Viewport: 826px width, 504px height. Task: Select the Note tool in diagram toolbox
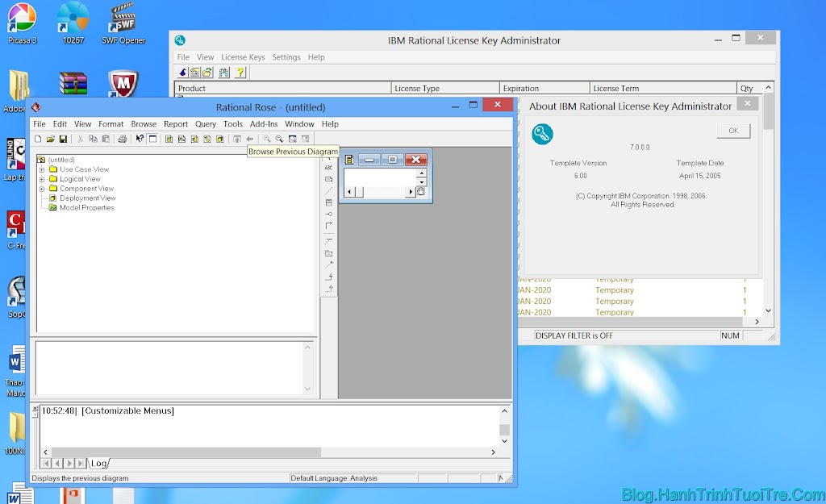pyautogui.click(x=329, y=179)
